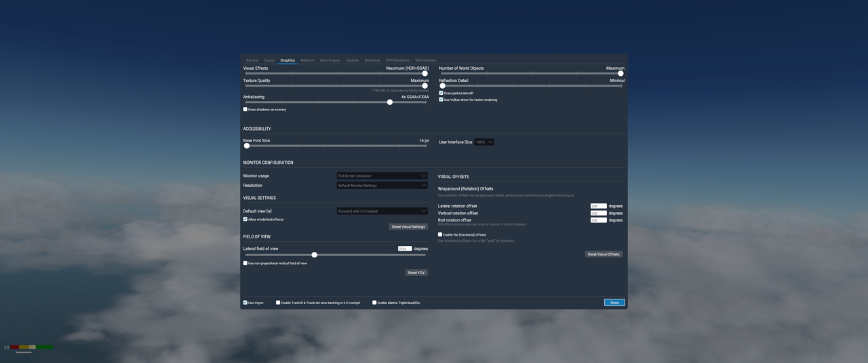This screenshot has width=868, height=363.
Task: Click the Roll rotation offset field
Action: 598,220
